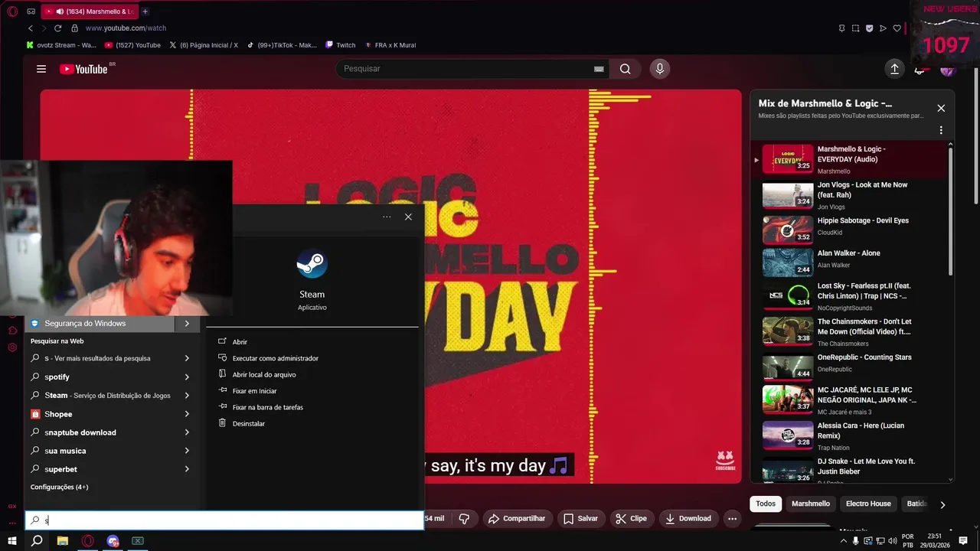Select the Todos filter chip
The height and width of the screenshot is (551, 980).
pos(766,504)
